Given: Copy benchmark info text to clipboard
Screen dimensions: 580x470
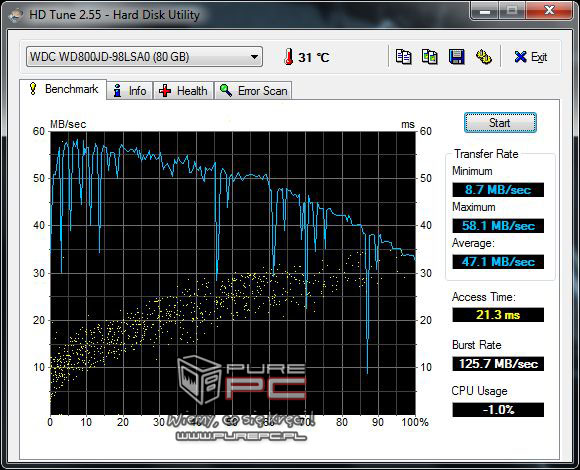Looking at the screenshot, I should coord(403,57).
